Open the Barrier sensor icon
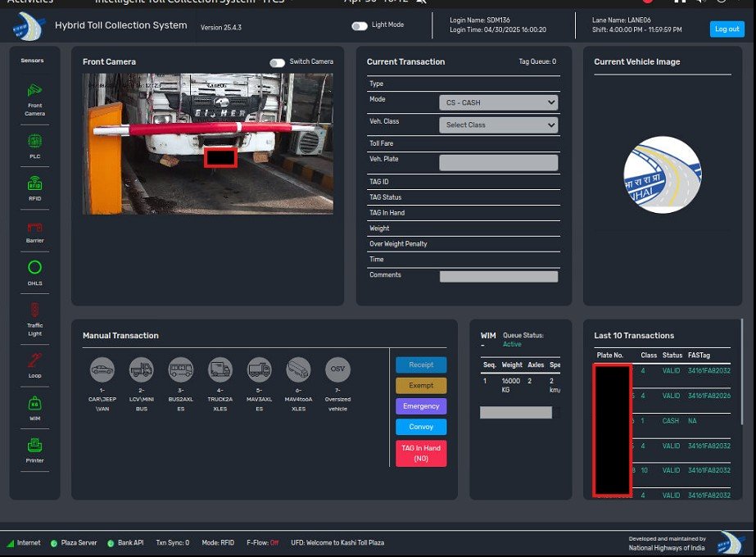 [34, 227]
